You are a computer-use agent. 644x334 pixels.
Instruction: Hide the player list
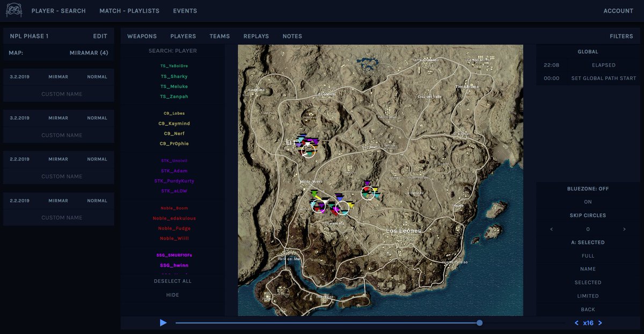(173, 295)
